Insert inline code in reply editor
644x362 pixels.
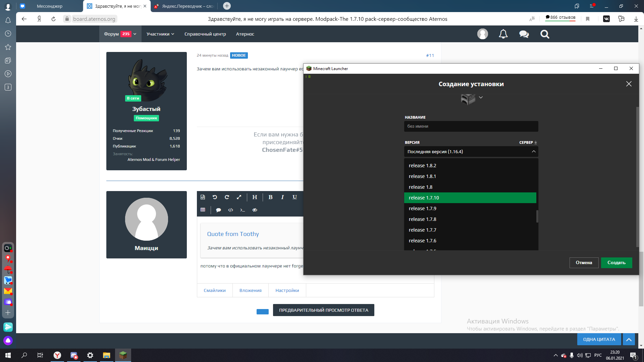tap(243, 210)
